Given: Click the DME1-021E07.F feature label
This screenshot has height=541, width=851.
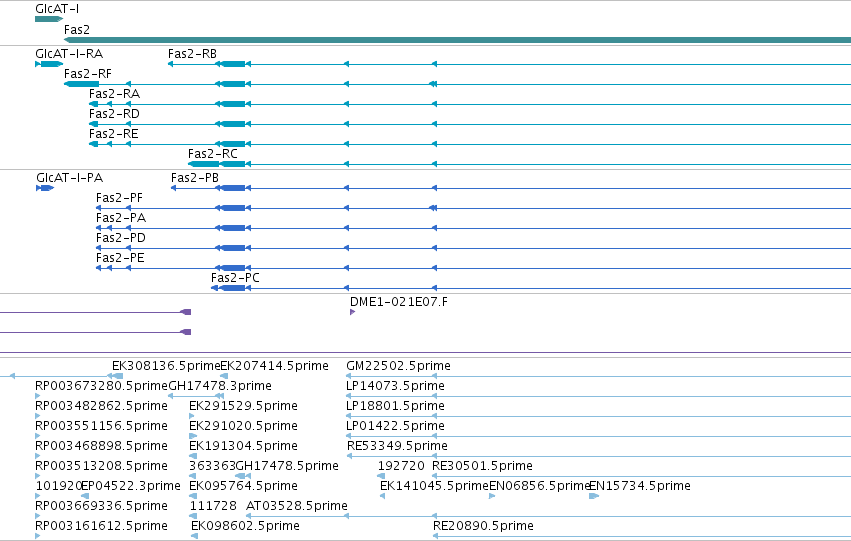Looking at the screenshot, I should tap(399, 302).
